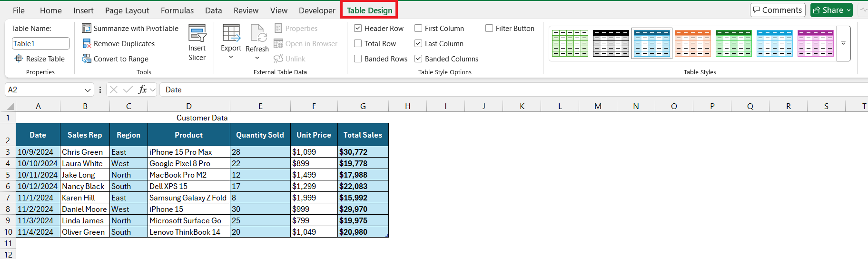Select column H header
This screenshot has width=868, height=259.
(x=408, y=106)
